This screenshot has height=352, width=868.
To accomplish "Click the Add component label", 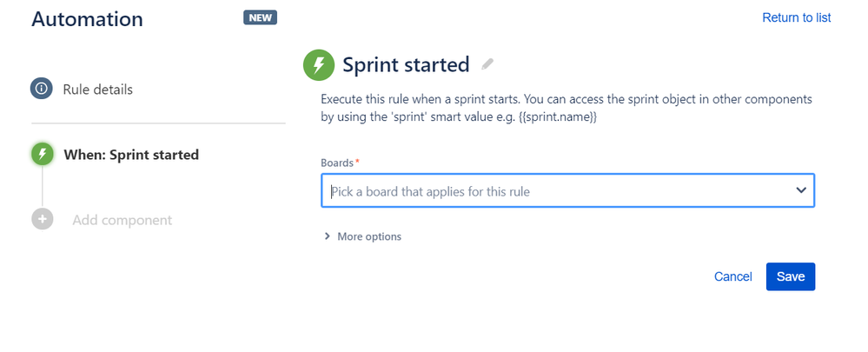I will 123,220.
